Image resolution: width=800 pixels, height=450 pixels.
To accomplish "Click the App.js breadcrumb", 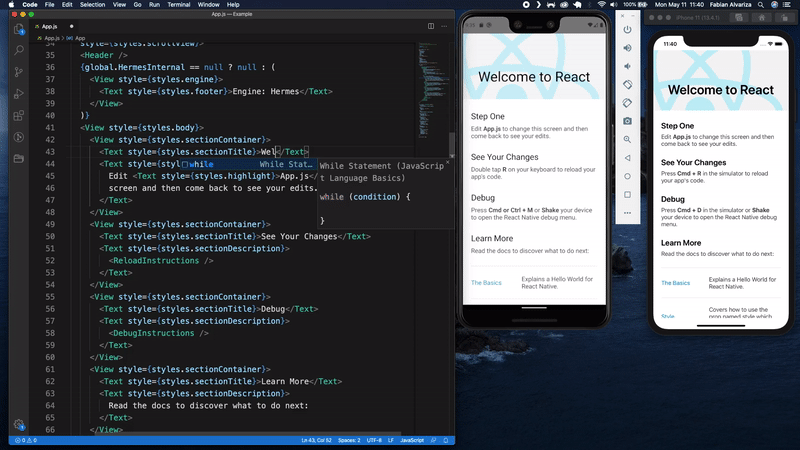I will click(x=51, y=38).
